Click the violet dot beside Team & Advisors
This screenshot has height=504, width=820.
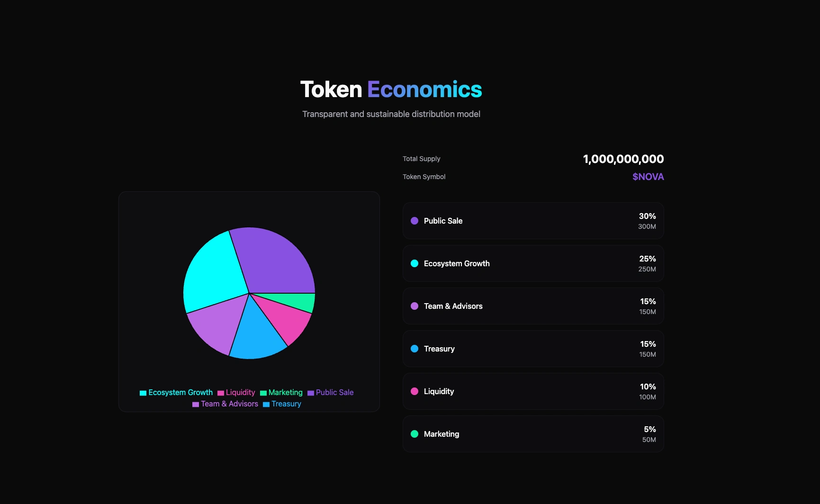click(x=415, y=306)
